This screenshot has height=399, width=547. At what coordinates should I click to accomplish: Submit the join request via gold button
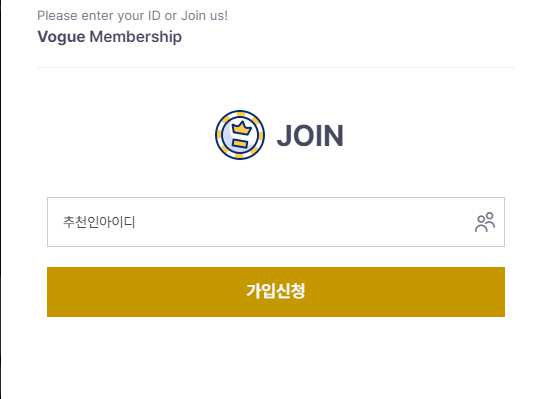pyautogui.click(x=276, y=292)
